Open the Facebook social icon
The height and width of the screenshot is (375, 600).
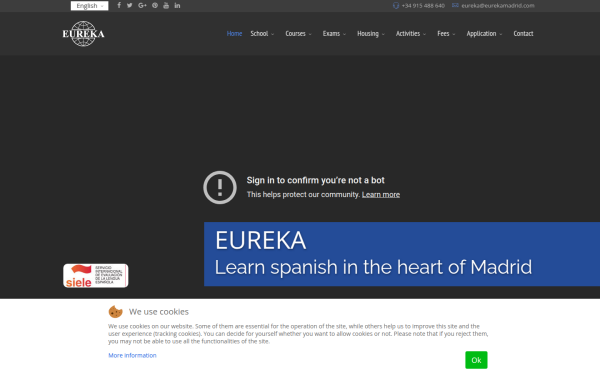119,5
